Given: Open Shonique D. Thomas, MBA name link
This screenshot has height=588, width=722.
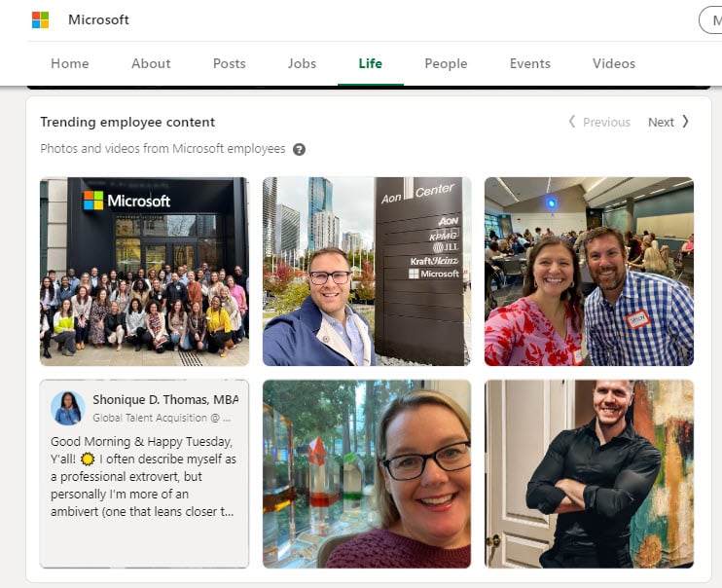Looking at the screenshot, I should (165, 399).
